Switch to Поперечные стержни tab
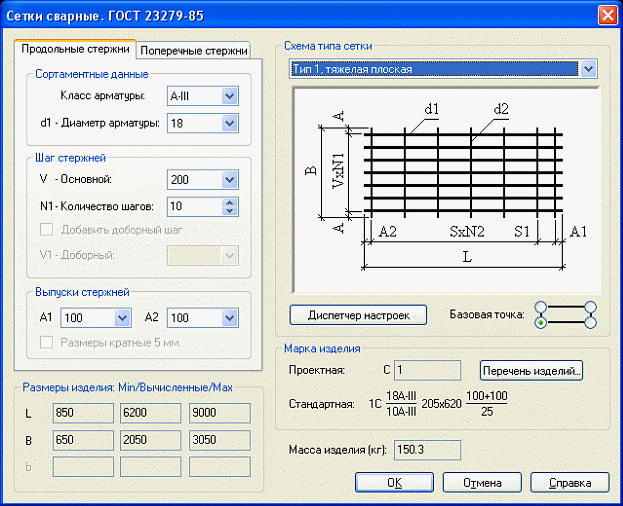The width and height of the screenshot is (623, 506). [193, 51]
